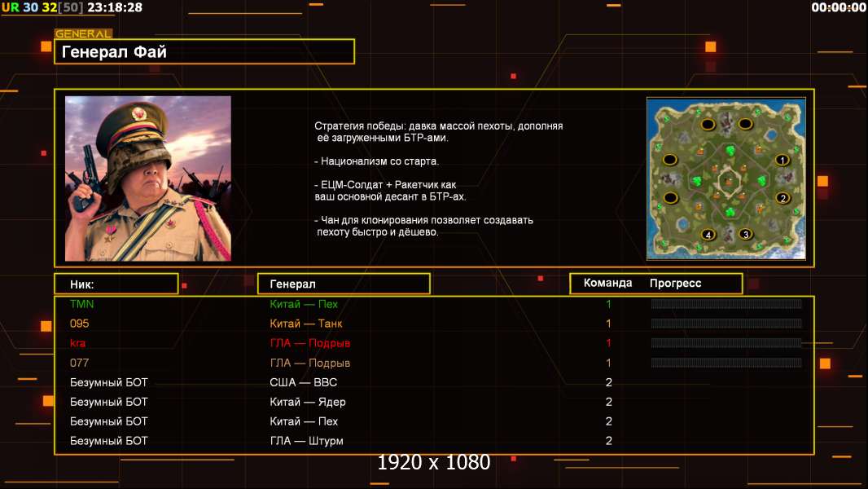Select Безумный БОТ in ГЛА — Штурм row
The image size is (868, 489).
(108, 441)
